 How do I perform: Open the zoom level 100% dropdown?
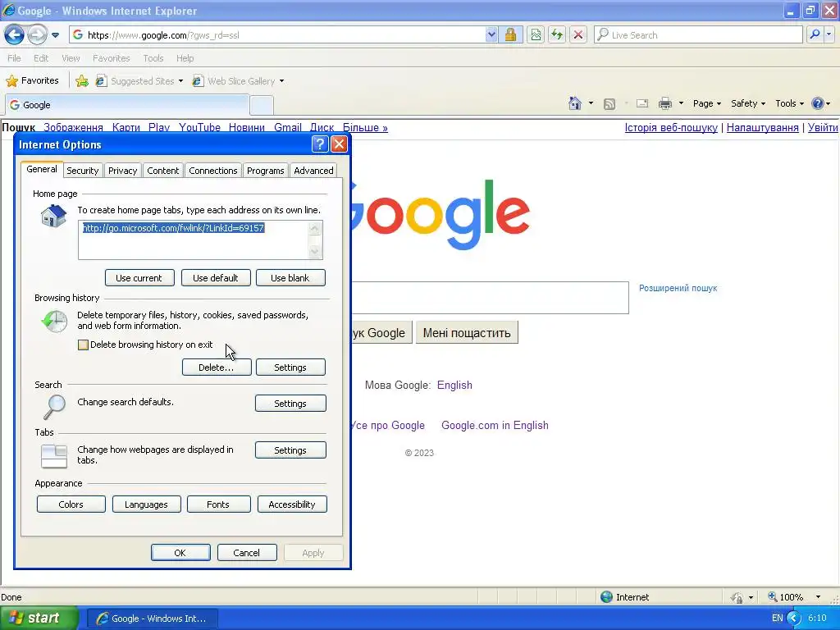pyautogui.click(x=819, y=597)
